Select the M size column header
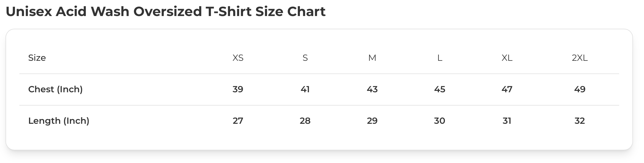This screenshot has height=163, width=644. 372,58
